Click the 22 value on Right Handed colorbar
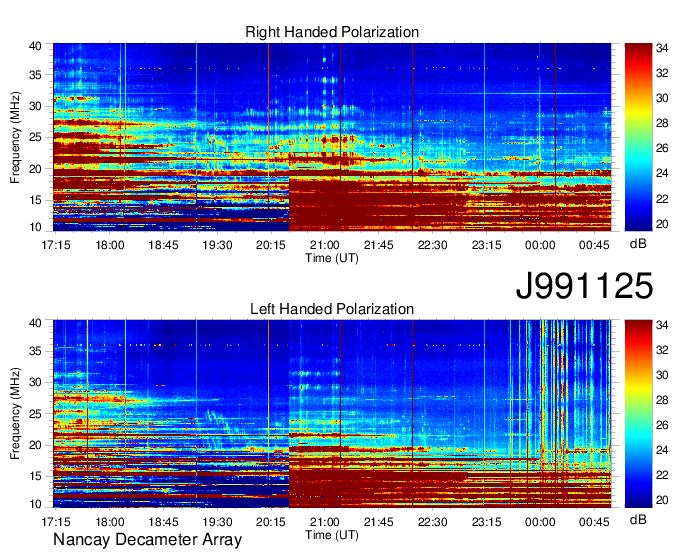Screen dimensions: 680x552 pos(663,199)
